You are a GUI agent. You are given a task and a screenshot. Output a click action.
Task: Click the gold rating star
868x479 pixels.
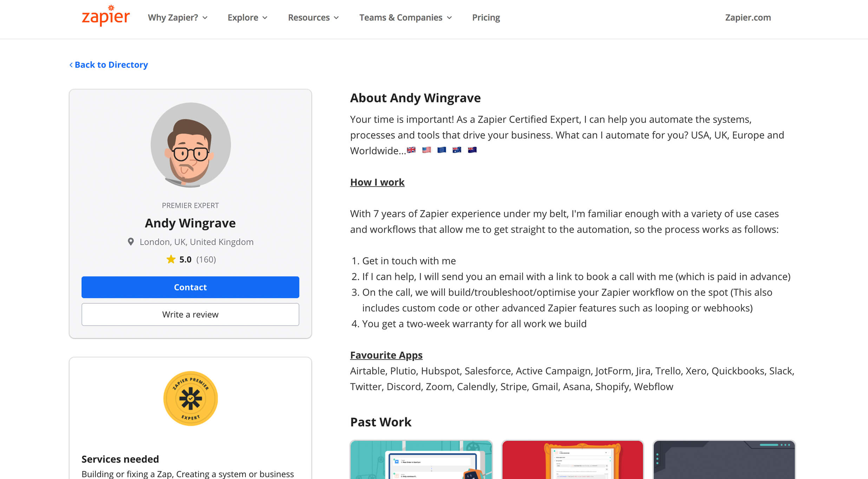tap(171, 259)
